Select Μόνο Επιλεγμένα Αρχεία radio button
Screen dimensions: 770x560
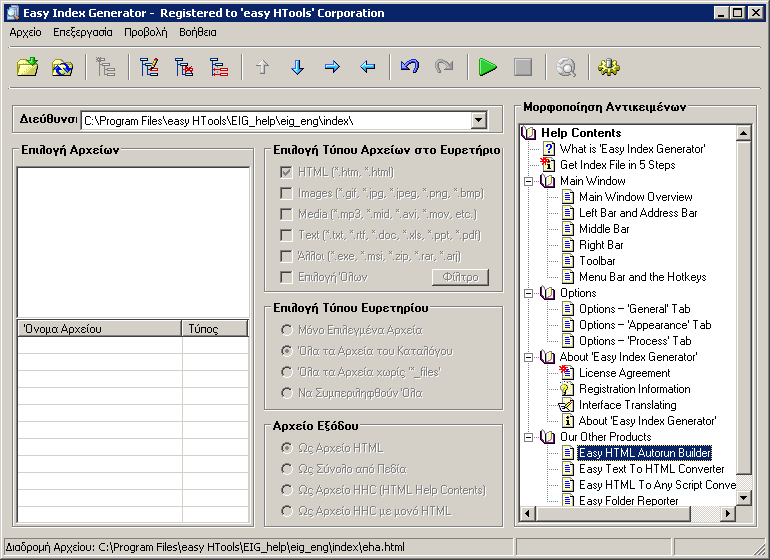(286, 330)
